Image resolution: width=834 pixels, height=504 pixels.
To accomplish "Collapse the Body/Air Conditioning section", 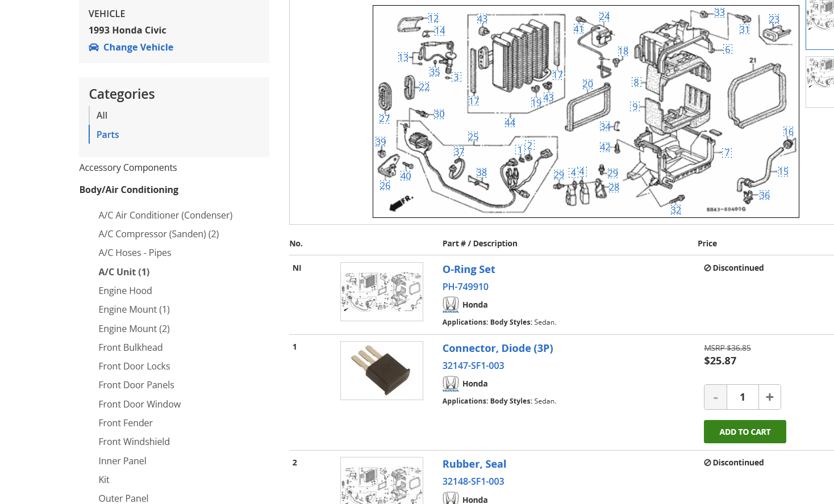I will [128, 190].
